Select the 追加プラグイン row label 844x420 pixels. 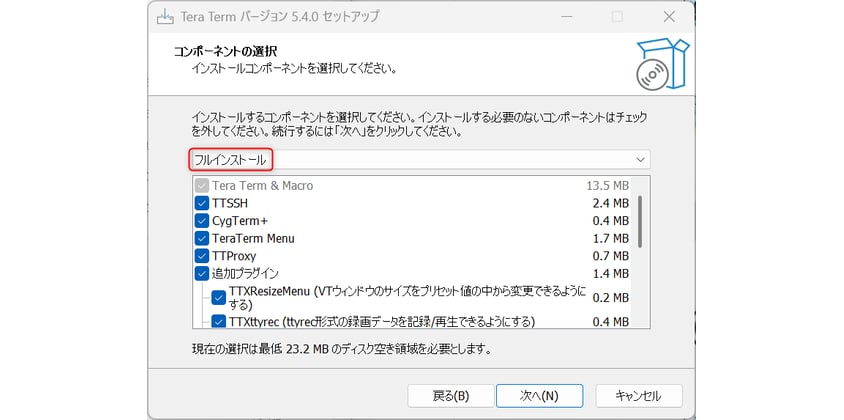(245, 274)
